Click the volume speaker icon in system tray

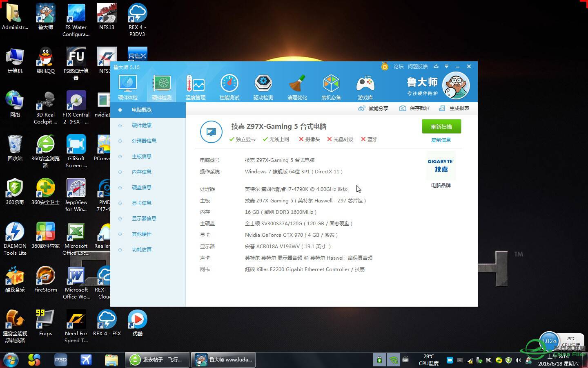coord(518,360)
